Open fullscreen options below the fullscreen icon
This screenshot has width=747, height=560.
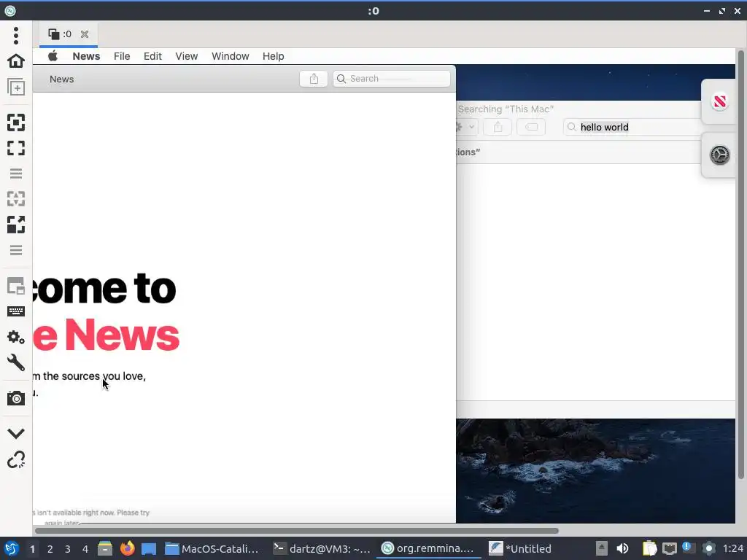[16, 174]
